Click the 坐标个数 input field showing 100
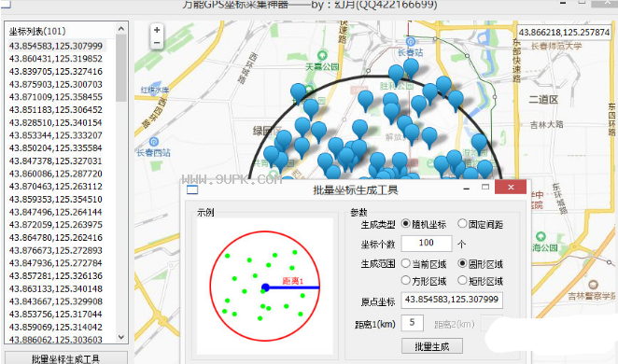This screenshot has width=618, height=364. (427, 243)
